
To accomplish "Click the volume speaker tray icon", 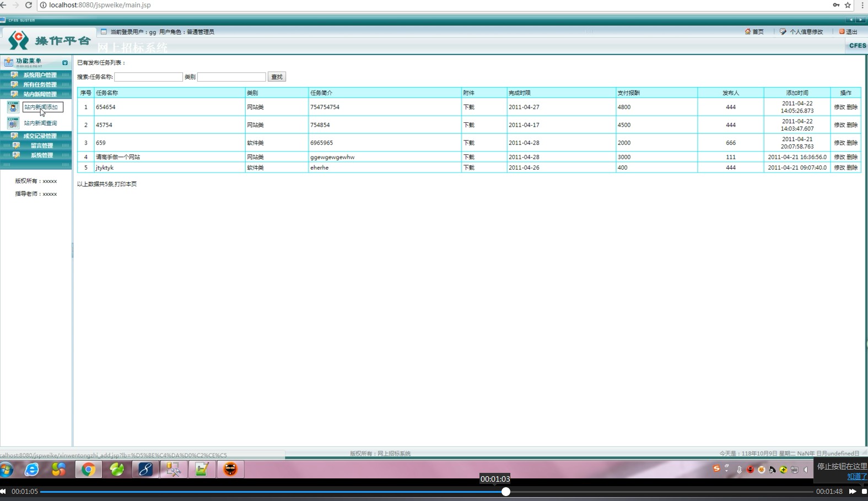I will [x=805, y=470].
